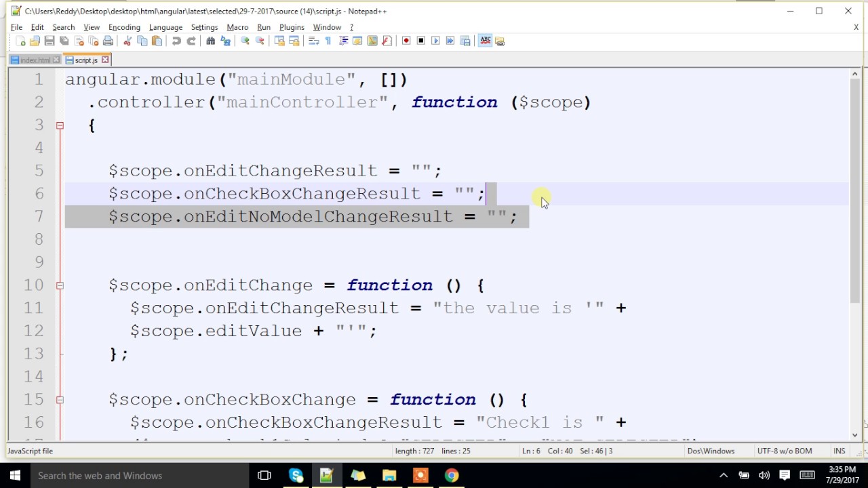Screen dimensions: 868x488
Task: Open Chrome from the taskbar
Action: point(452,476)
